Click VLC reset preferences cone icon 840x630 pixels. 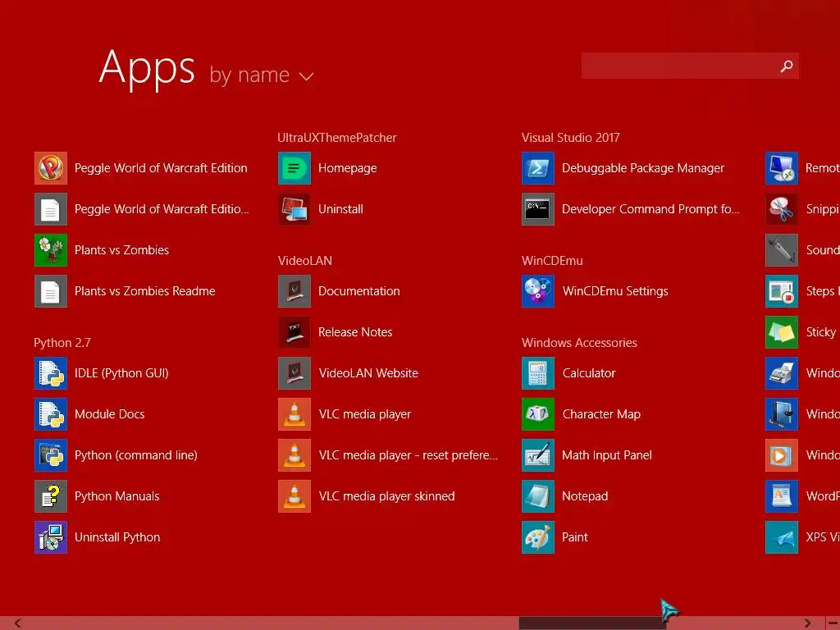(294, 455)
